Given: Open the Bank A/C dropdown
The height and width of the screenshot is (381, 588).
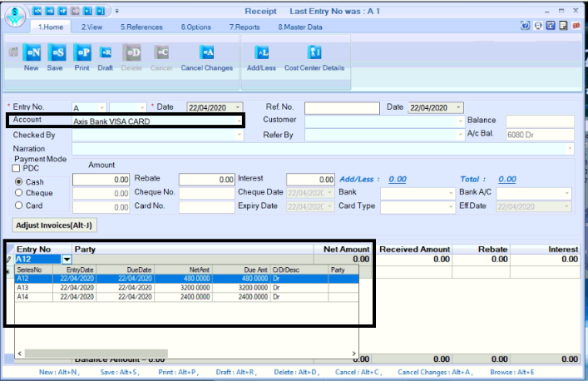Looking at the screenshot, I should pos(567,193).
